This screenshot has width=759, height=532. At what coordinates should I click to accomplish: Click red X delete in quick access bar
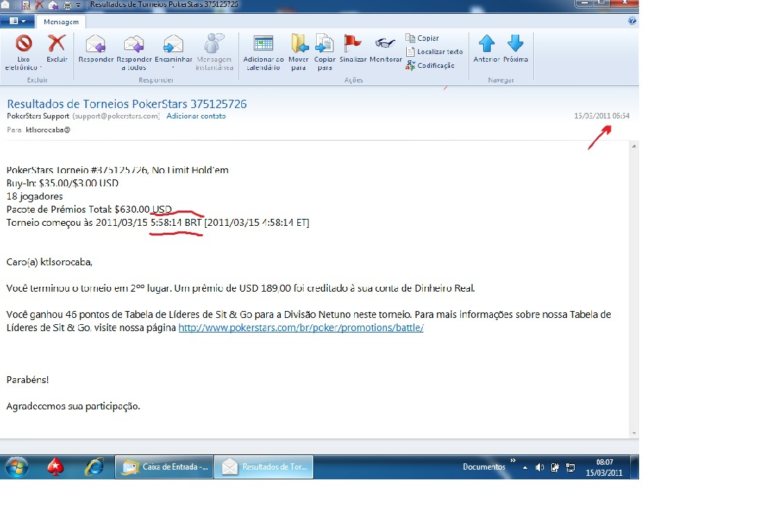40,5
